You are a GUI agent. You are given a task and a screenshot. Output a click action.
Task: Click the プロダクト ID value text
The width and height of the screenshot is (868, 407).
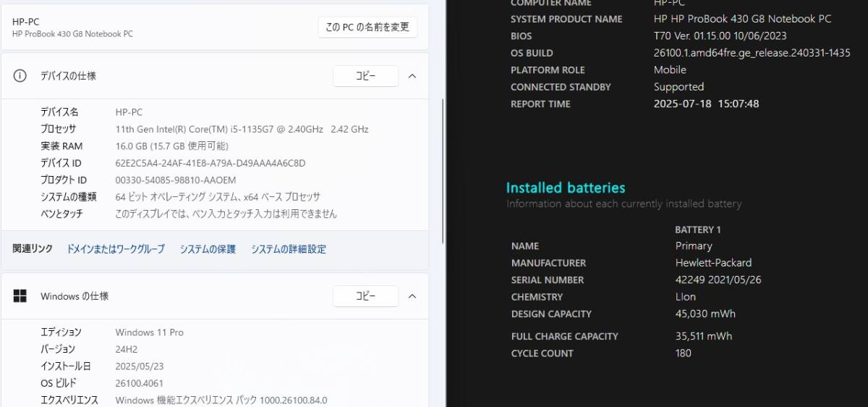(x=176, y=180)
